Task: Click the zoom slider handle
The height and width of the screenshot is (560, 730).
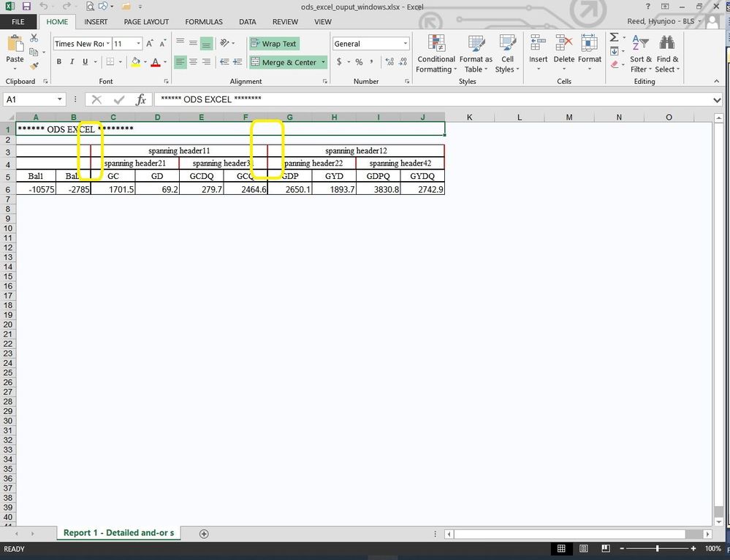Action: click(x=658, y=549)
